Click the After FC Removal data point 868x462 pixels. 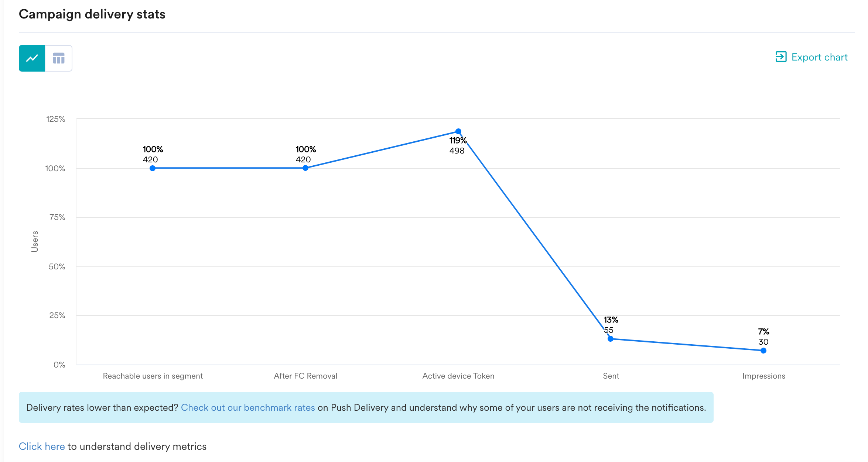click(305, 168)
